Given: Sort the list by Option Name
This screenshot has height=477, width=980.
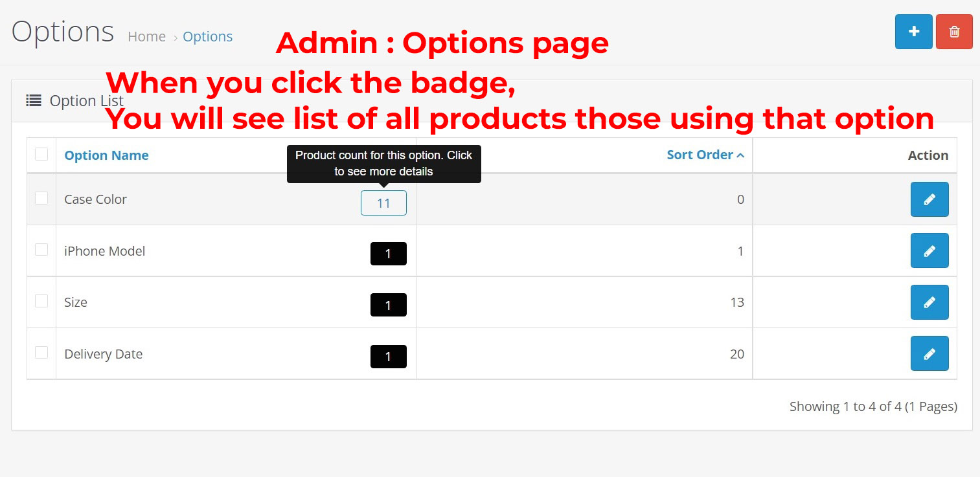Looking at the screenshot, I should [106, 155].
